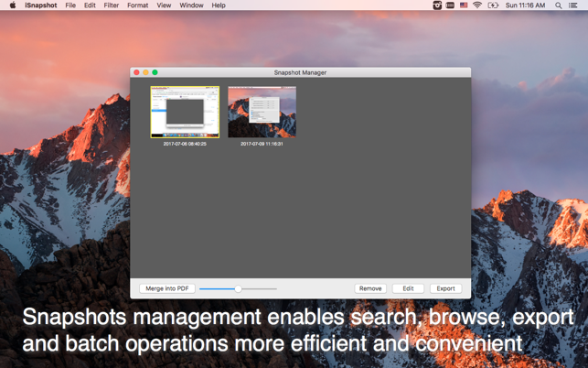588x368 pixels.
Task: Click the thumbnail size slider knob
Action: [238, 288]
